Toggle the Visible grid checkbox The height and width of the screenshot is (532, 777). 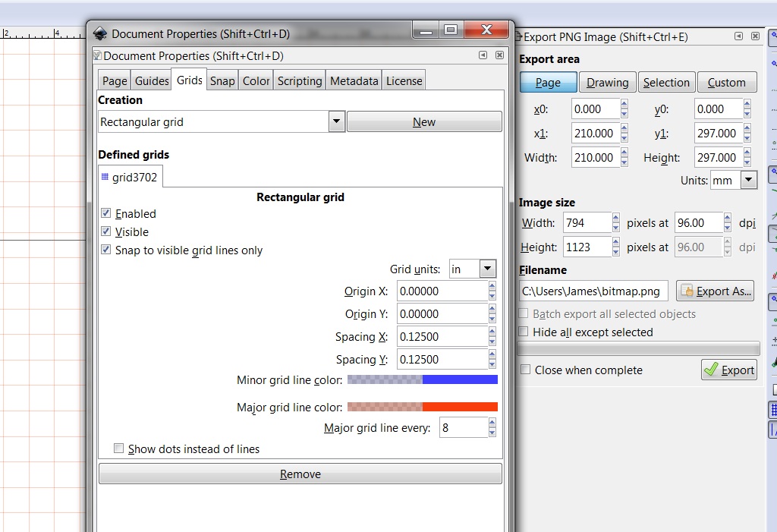click(106, 232)
